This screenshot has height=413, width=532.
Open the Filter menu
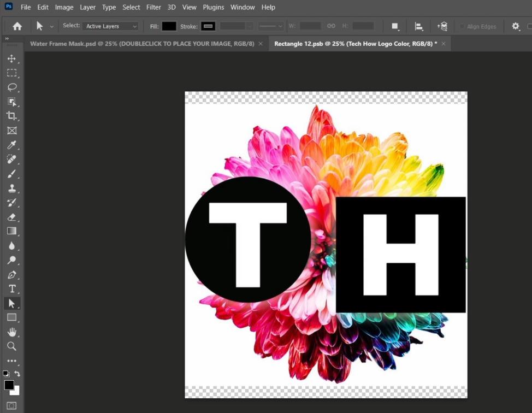click(153, 7)
